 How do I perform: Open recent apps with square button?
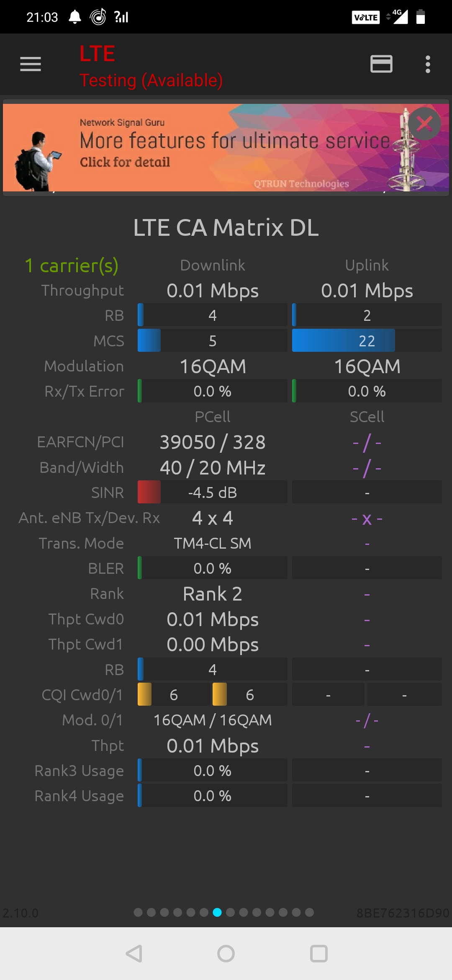click(x=318, y=954)
